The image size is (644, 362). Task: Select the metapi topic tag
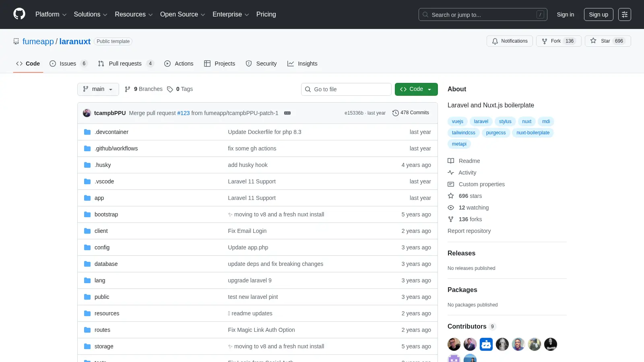459,144
